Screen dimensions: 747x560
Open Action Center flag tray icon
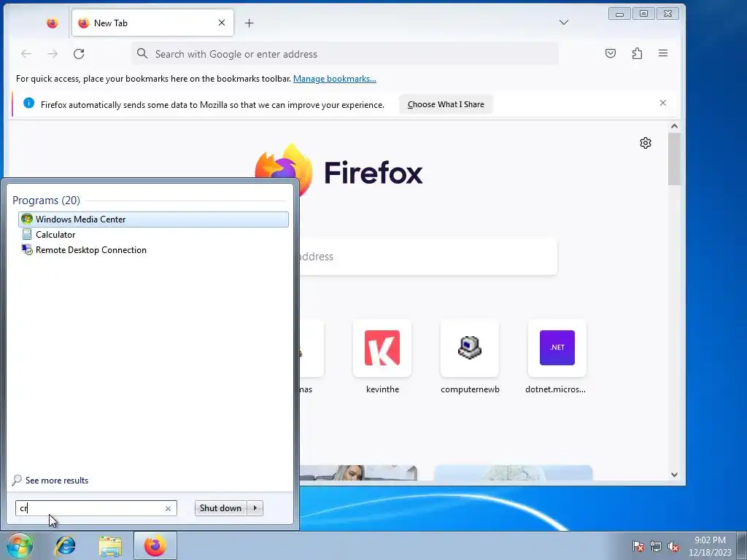638,546
